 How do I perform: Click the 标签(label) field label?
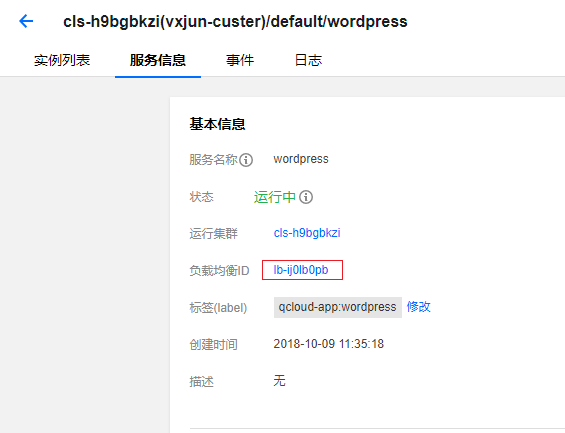[218, 308]
